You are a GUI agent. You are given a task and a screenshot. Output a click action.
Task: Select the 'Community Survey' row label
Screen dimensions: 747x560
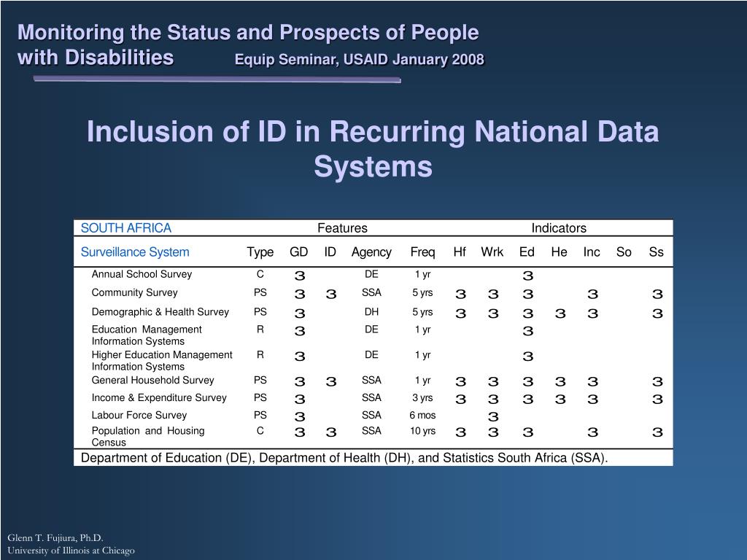pyautogui.click(x=134, y=293)
